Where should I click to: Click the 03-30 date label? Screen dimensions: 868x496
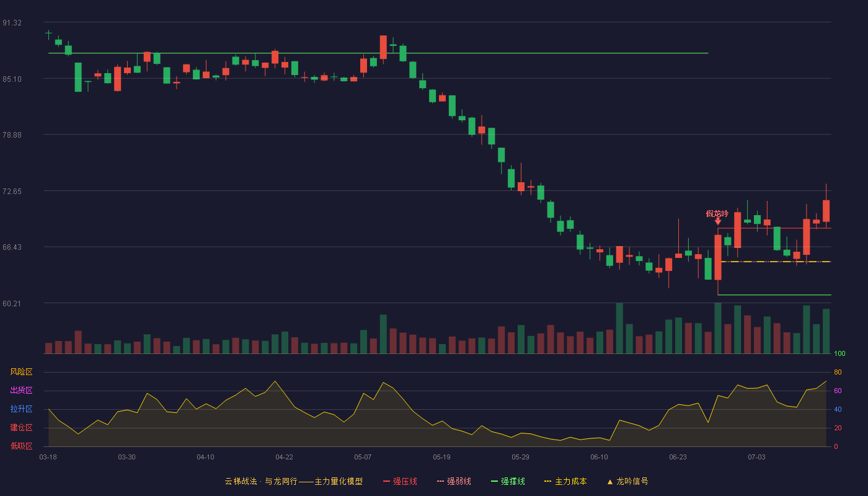tap(126, 457)
